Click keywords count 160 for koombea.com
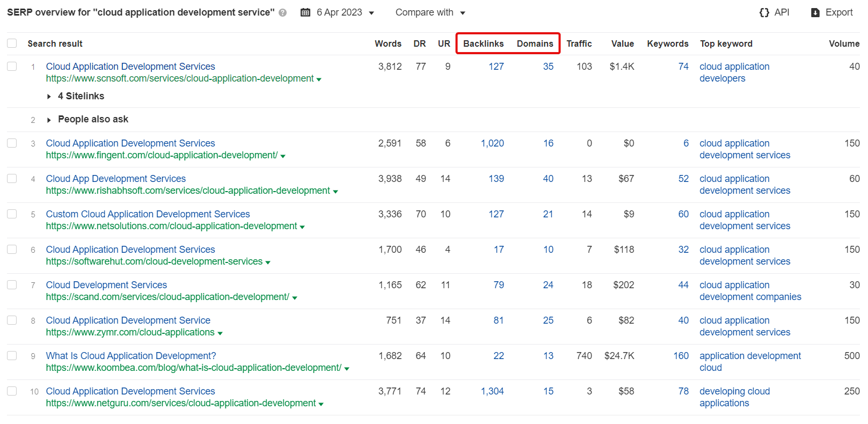This screenshot has width=868, height=424. [x=681, y=356]
